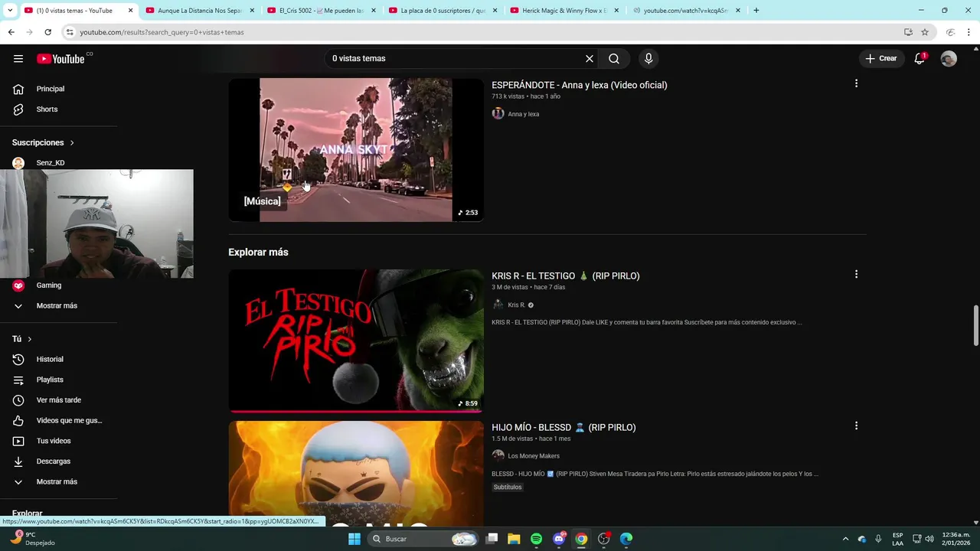The height and width of the screenshot is (551, 980).
Task: Click the volume icon in system tray
Action: [930, 539]
